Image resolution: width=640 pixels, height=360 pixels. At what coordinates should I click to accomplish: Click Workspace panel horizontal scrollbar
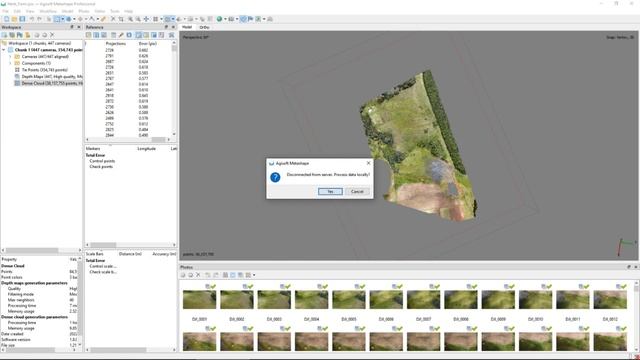(41, 250)
